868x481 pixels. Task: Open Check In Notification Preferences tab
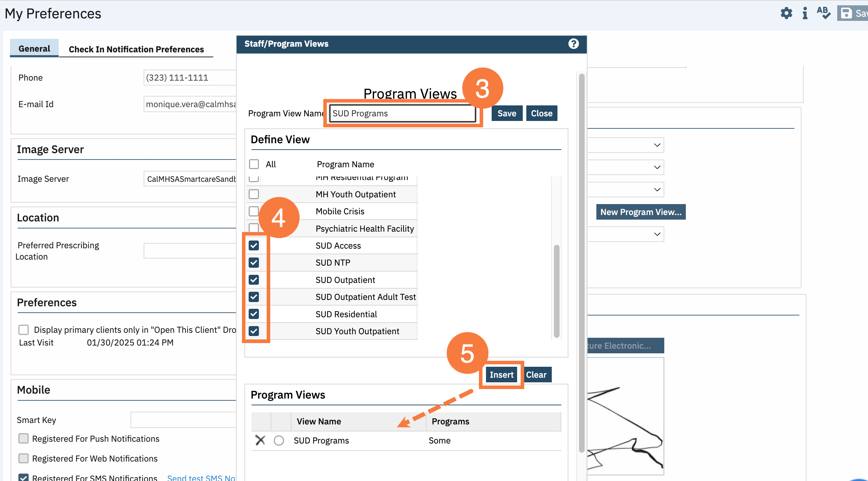(x=136, y=49)
